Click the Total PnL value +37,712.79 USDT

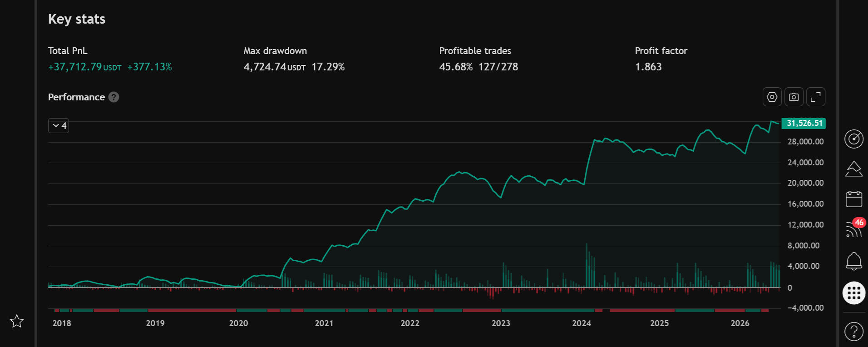85,67
